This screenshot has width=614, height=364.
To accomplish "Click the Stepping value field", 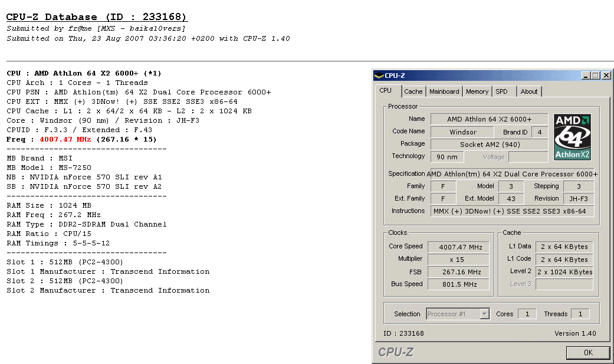I will coord(579,186).
